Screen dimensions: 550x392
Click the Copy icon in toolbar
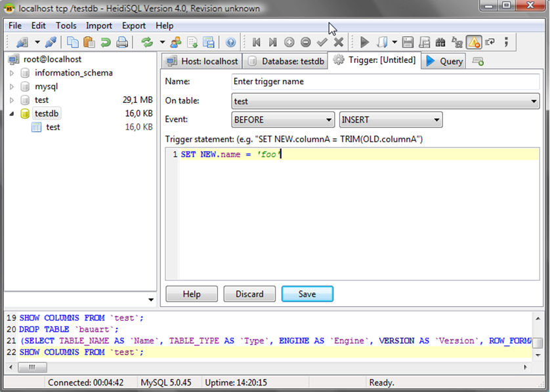point(72,43)
